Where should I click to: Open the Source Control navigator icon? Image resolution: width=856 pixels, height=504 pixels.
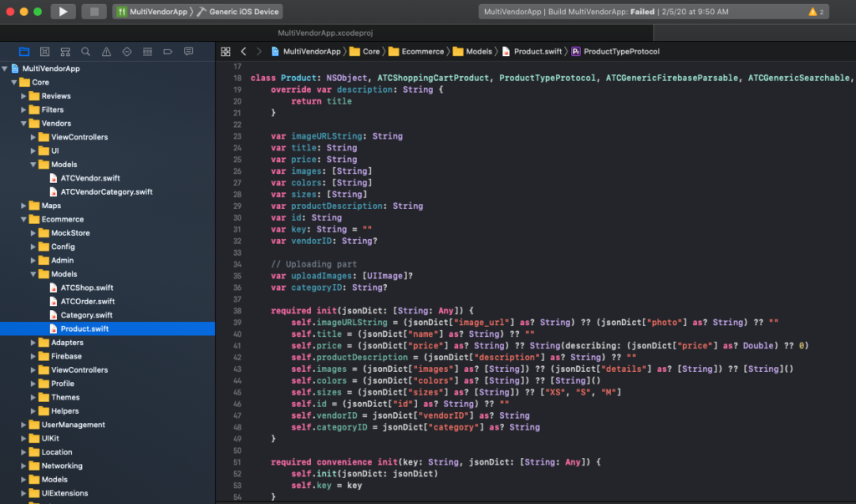tap(45, 51)
